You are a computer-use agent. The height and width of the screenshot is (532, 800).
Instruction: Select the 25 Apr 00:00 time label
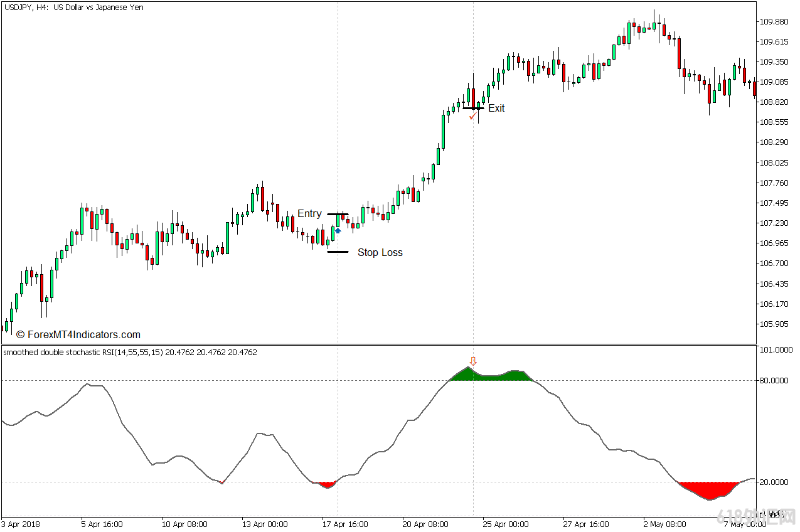[506, 524]
